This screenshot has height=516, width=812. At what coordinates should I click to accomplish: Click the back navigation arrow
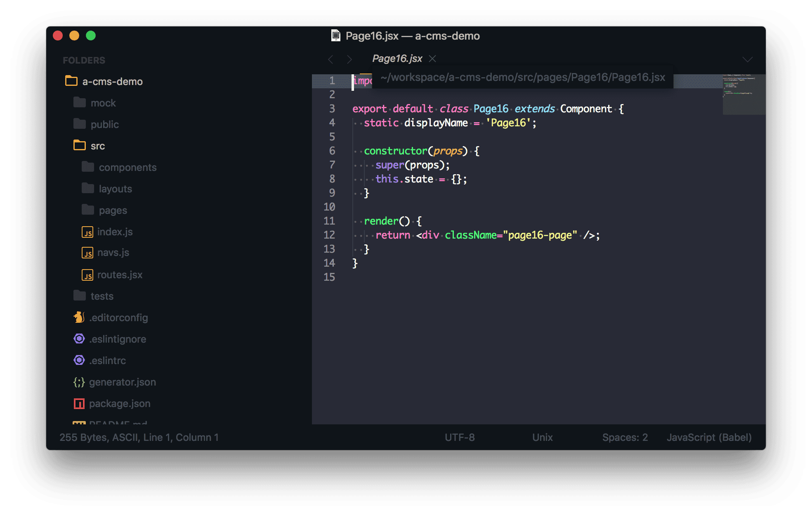tap(331, 59)
